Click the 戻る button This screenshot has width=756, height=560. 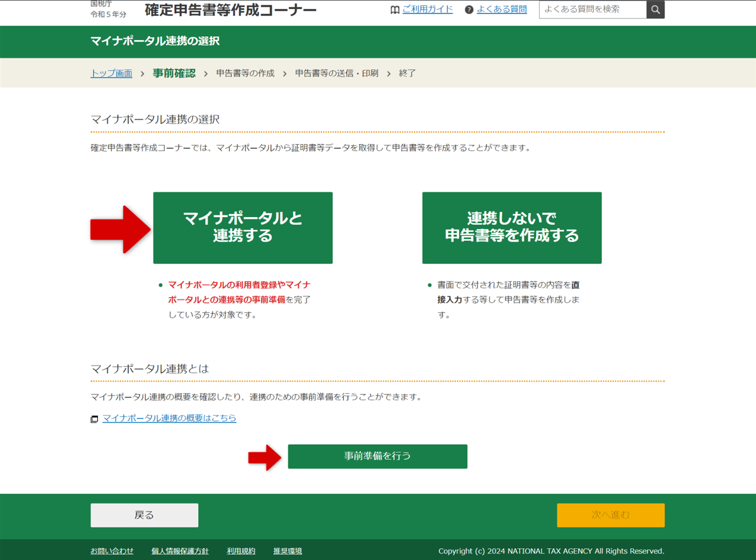[143, 515]
